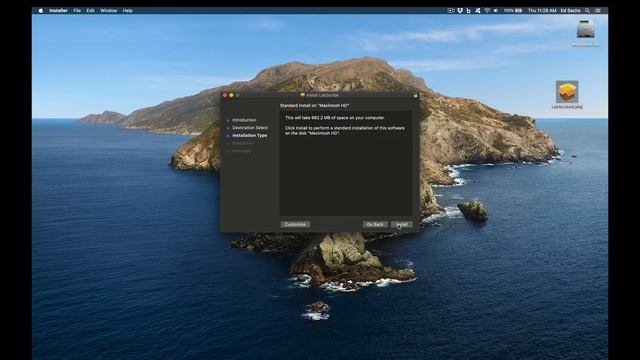
Task: Click the Customize button
Action: (295, 224)
